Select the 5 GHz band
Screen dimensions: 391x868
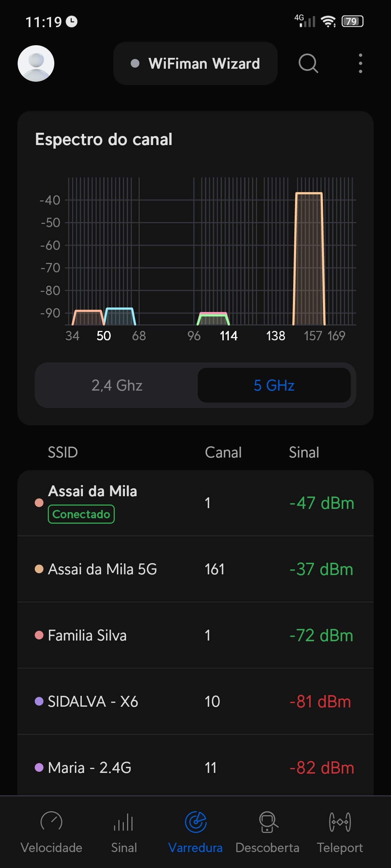click(274, 385)
